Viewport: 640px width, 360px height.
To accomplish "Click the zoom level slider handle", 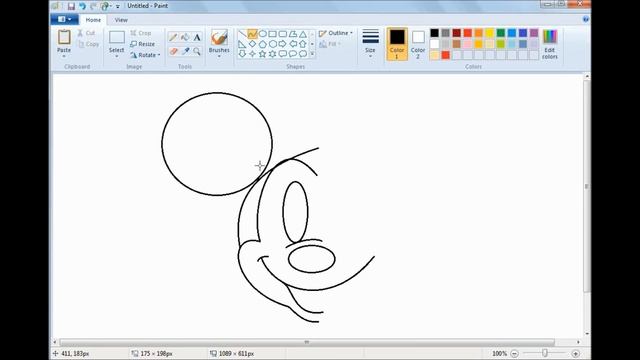I will point(545,353).
